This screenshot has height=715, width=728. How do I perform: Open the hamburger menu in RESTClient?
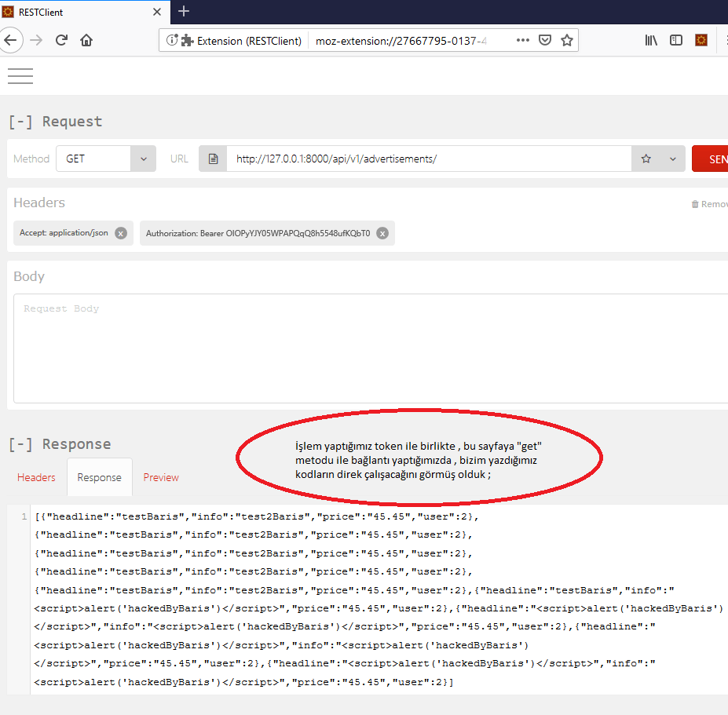pos(20,75)
